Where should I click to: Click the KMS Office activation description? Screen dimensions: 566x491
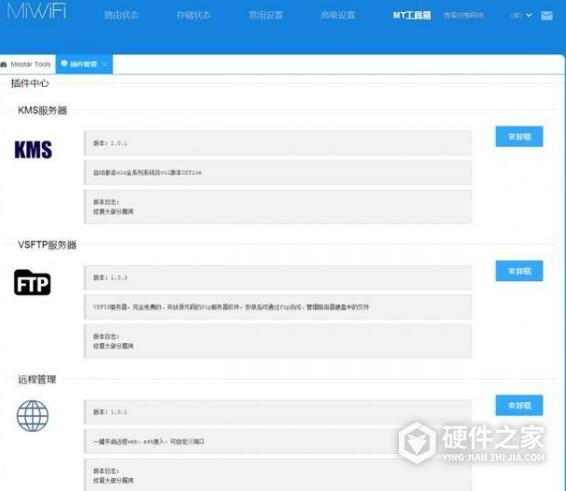147,173
